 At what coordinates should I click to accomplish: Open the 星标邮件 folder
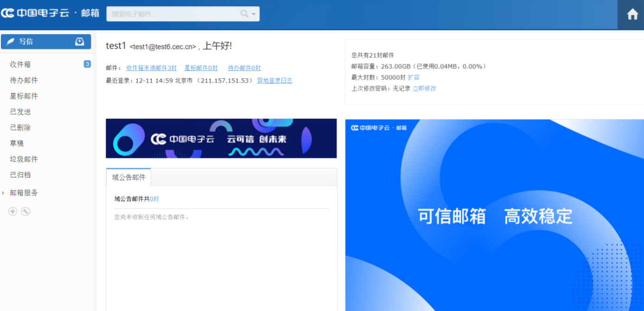click(24, 96)
